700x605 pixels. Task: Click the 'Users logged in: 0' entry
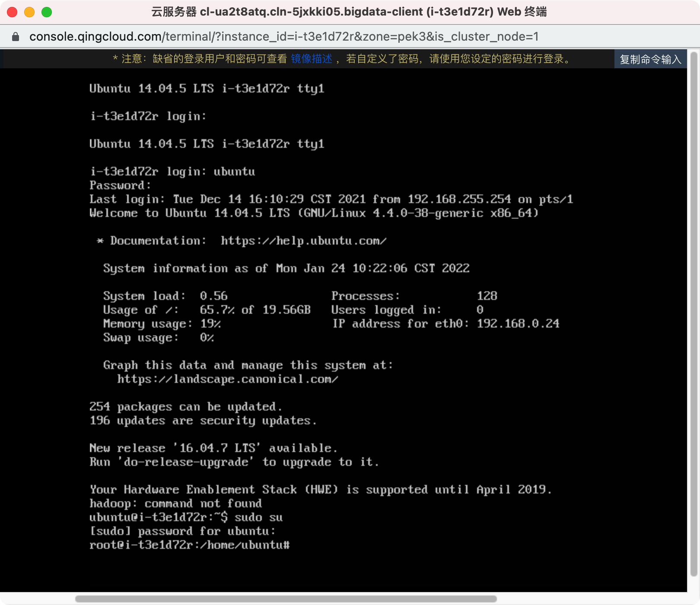point(407,310)
